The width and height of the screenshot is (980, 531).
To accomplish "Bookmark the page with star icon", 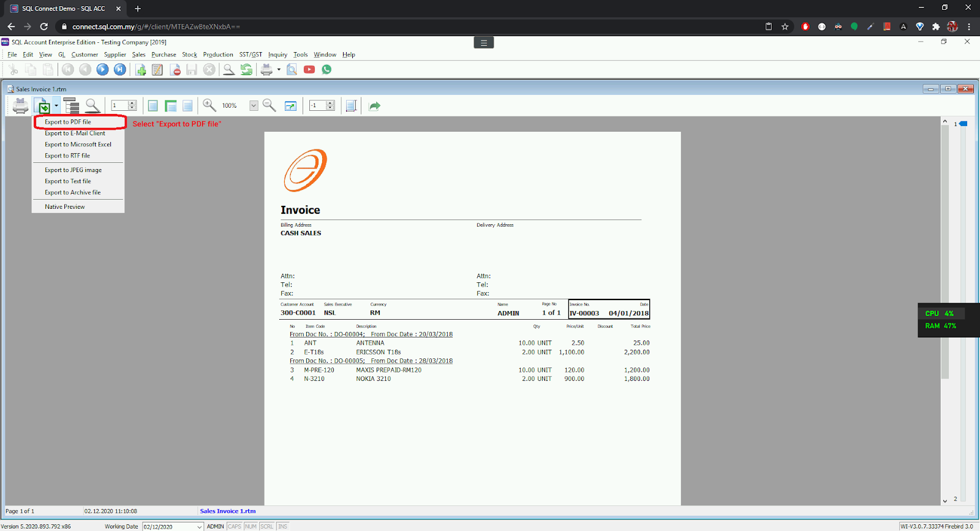I will (x=785, y=26).
